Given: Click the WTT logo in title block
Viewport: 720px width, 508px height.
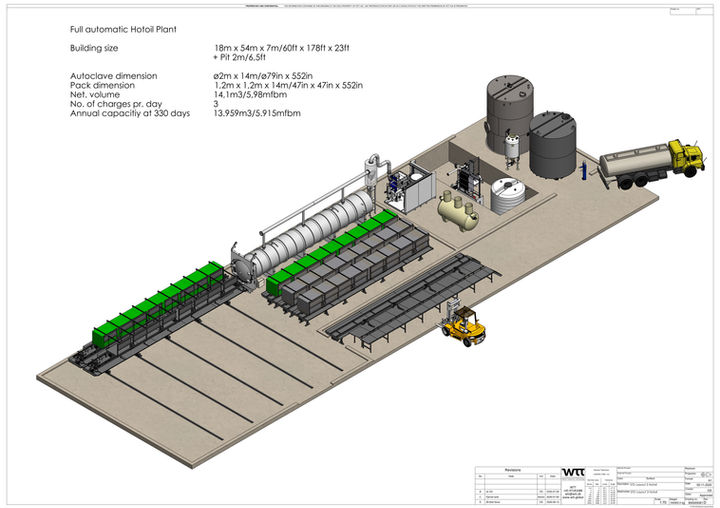Looking at the screenshot, I should pos(573,473).
